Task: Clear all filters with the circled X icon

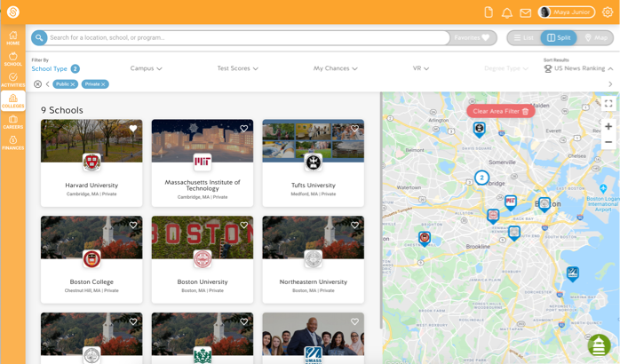Action: pos(37,84)
